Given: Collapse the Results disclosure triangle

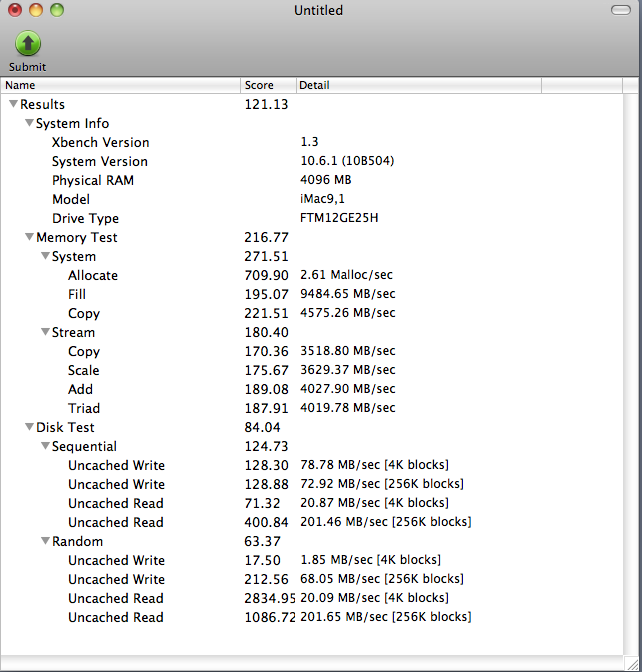Looking at the screenshot, I should (14, 104).
